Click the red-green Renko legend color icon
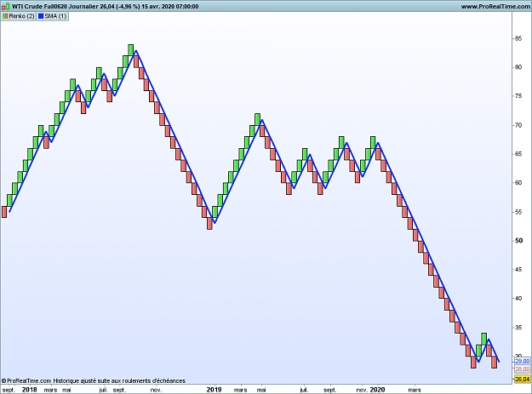The width and height of the screenshot is (532, 394). 5,16
